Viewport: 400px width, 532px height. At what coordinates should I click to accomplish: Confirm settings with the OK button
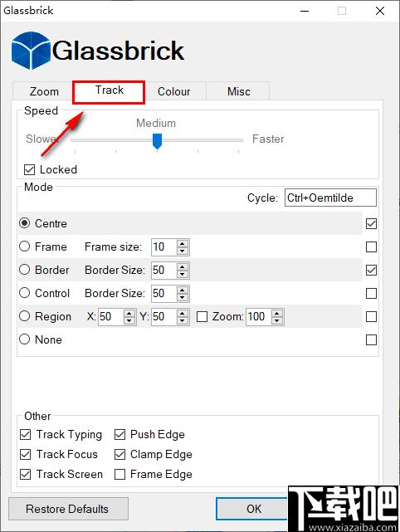pyautogui.click(x=254, y=509)
